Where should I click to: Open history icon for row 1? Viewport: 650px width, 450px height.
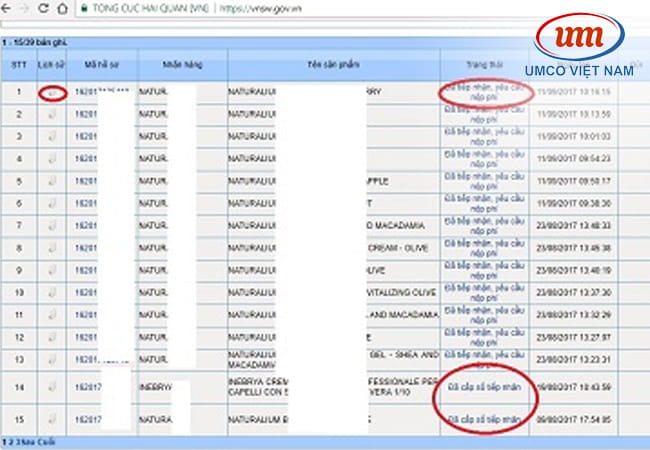click(x=52, y=94)
